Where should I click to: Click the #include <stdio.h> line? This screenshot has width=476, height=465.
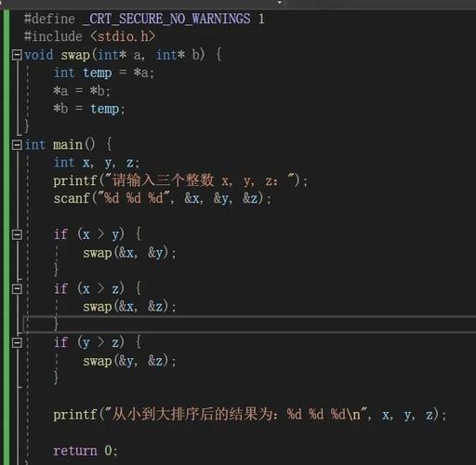89,36
